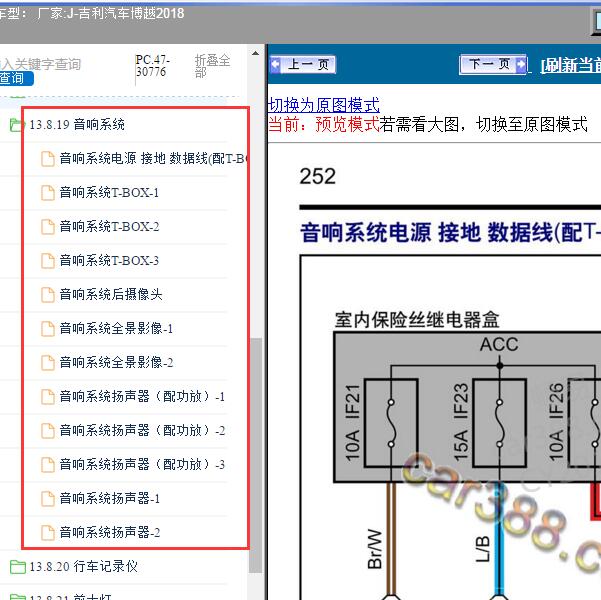The width and height of the screenshot is (601, 600).
Task: Click the page icon beside 音响系统后摄像头
Action: (48, 295)
